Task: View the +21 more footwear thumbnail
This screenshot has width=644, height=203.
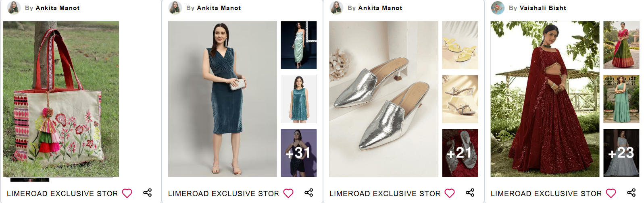Action: click(x=460, y=153)
